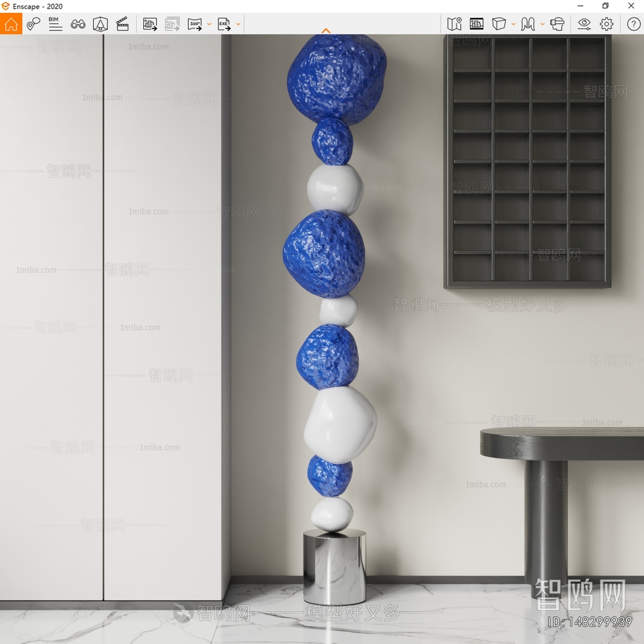Export a standalone EXE file
644x644 pixels.
point(224,24)
